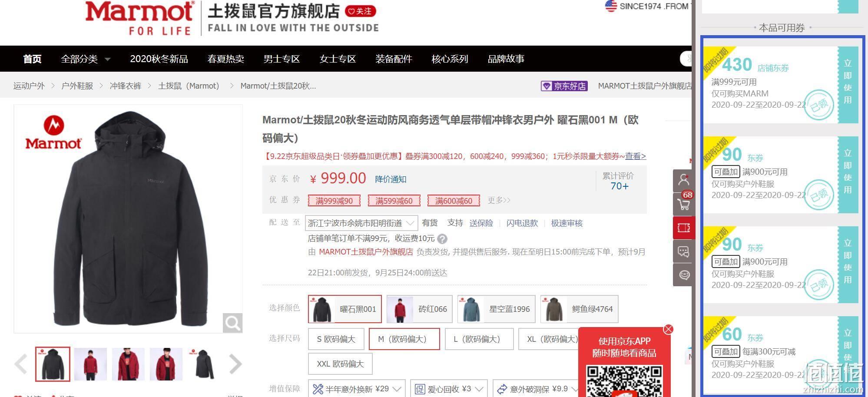This screenshot has height=397, width=868.
Task: Open the user account sidebar icon
Action: (x=683, y=180)
